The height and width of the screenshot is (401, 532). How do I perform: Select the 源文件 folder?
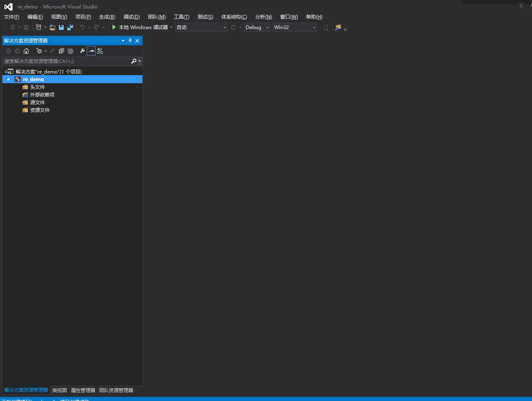37,102
